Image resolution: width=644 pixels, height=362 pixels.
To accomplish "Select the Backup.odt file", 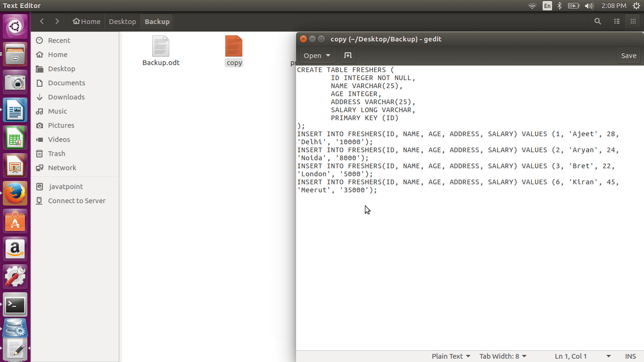I will 161,51.
